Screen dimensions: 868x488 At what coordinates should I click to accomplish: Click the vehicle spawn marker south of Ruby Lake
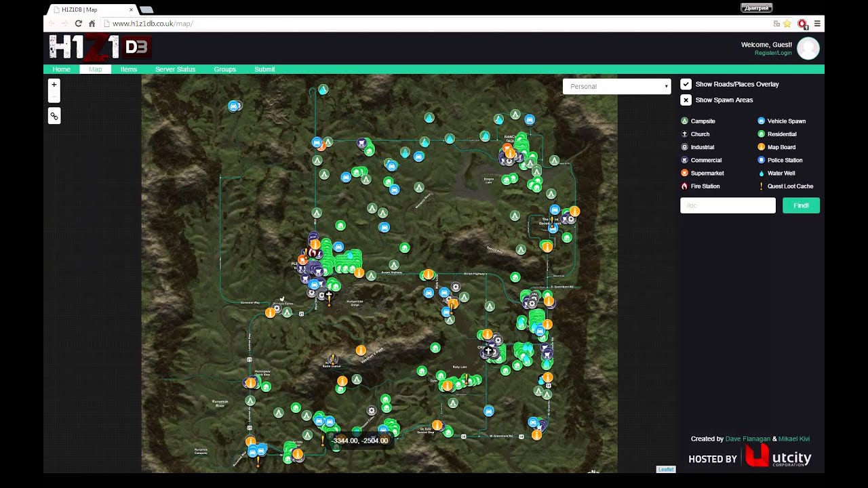(x=488, y=411)
